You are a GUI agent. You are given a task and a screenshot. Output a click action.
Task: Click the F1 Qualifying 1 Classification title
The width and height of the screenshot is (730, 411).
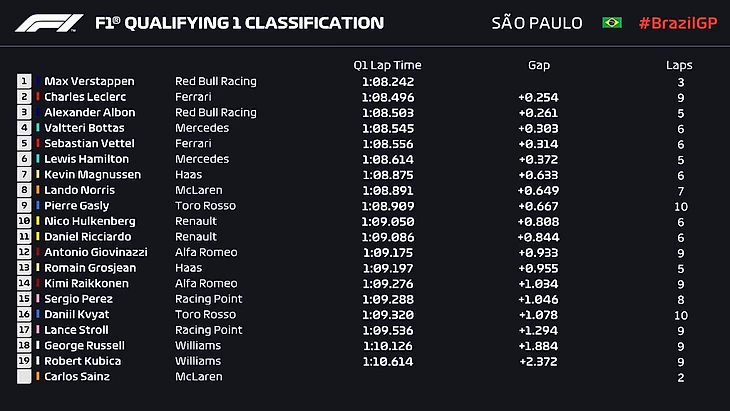(238, 22)
